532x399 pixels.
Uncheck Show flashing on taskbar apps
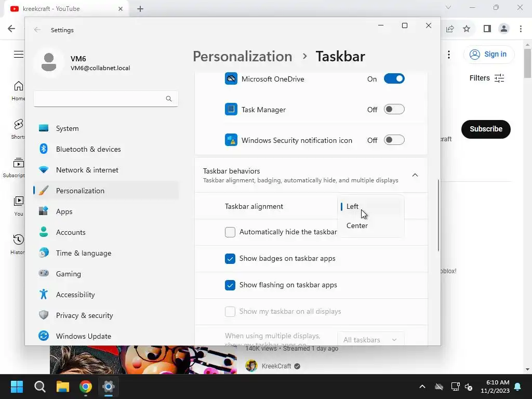point(230,285)
